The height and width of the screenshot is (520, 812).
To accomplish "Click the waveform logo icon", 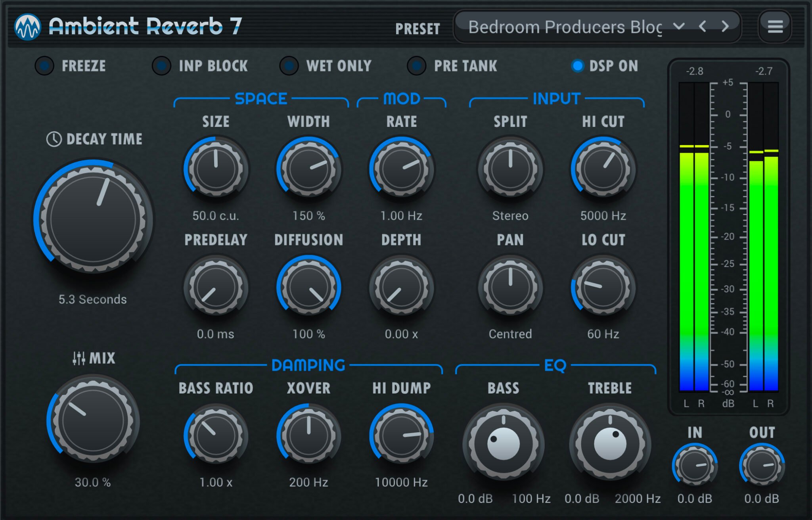I will [x=28, y=26].
